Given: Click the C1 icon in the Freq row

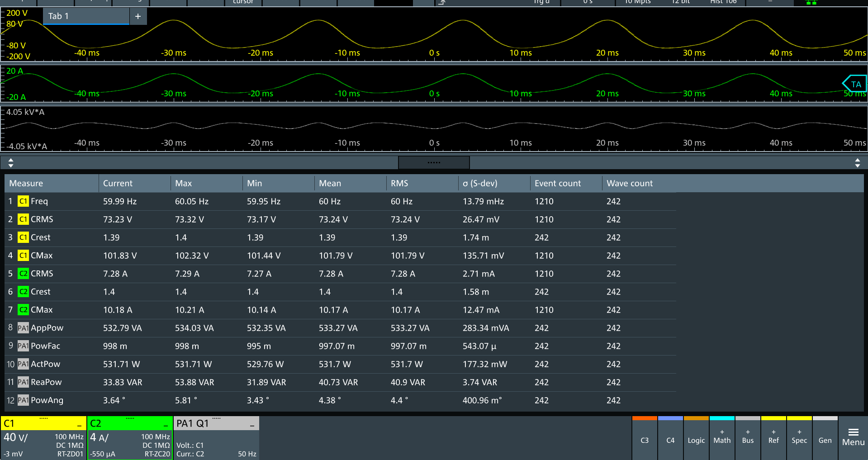Looking at the screenshot, I should pos(23,201).
